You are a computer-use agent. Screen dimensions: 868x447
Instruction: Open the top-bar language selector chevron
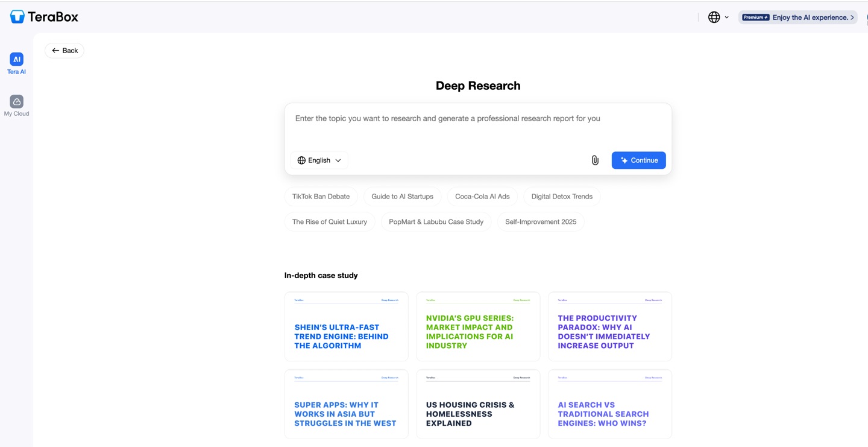(x=727, y=17)
